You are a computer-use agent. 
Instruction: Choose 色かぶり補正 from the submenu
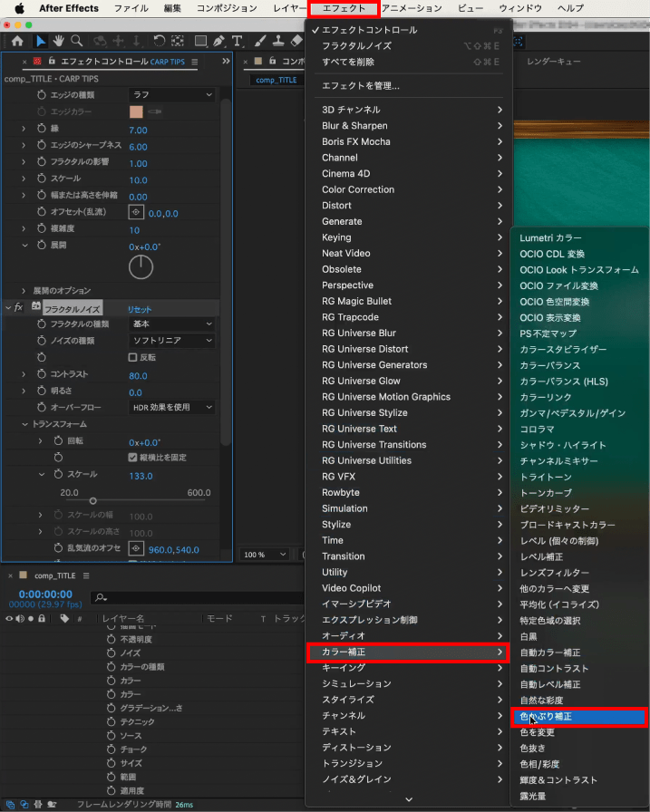(579, 716)
